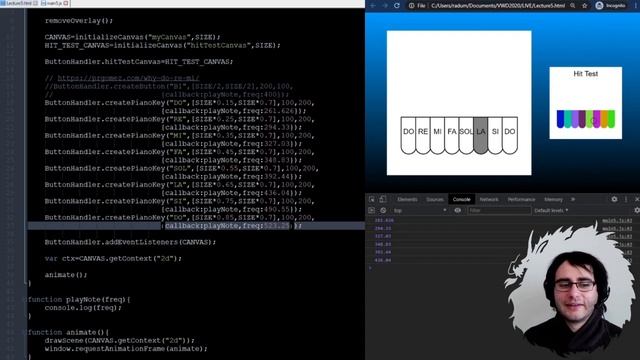Open the console settings gear
This screenshot has height=360, width=640.
pyautogui.click(x=637, y=210)
